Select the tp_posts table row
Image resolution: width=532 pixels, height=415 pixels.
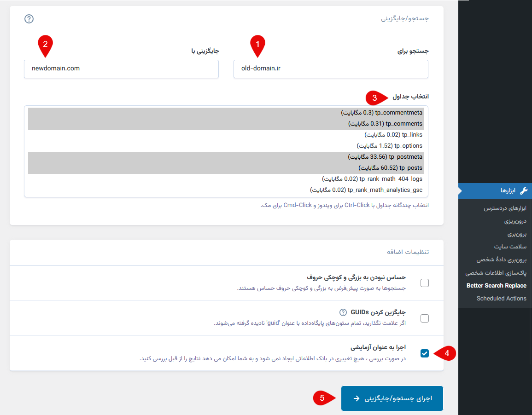point(226,168)
